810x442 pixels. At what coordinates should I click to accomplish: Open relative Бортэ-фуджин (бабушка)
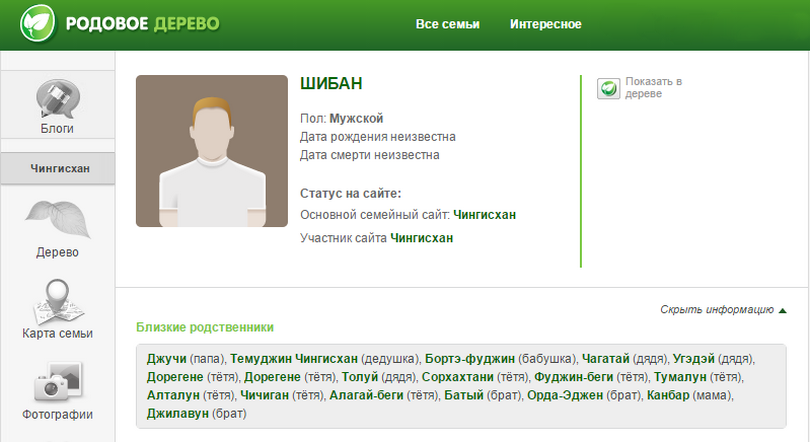coord(469,358)
